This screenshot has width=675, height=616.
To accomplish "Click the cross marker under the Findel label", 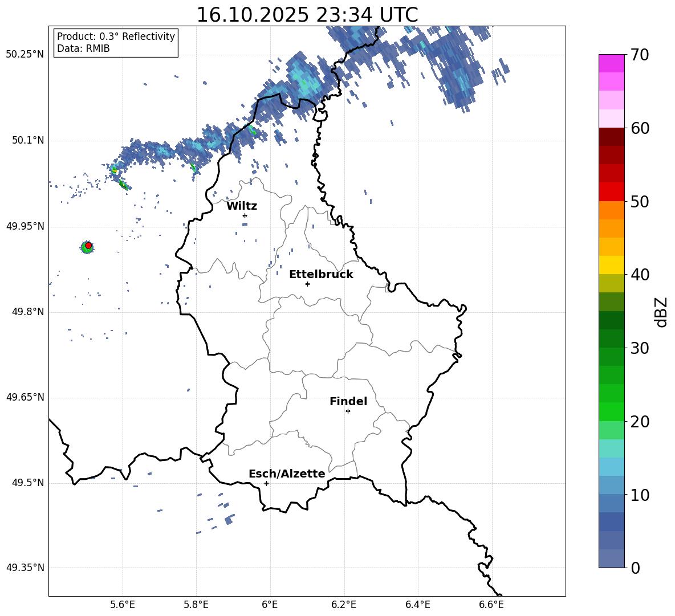I will click(x=348, y=411).
